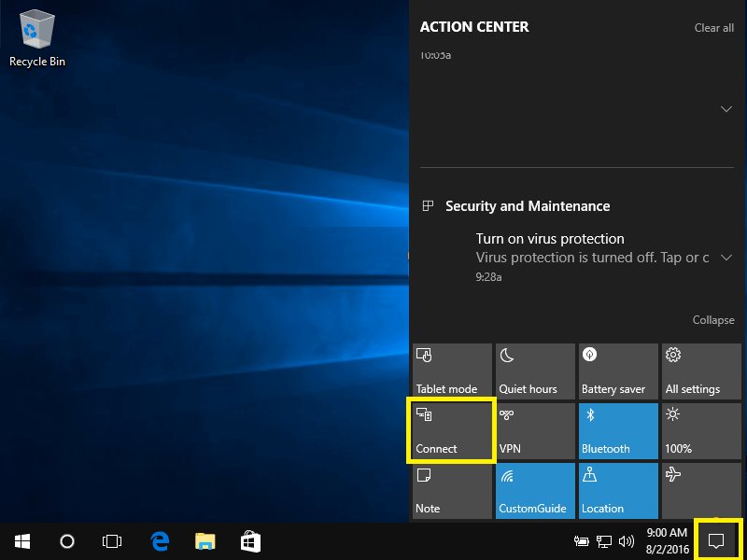Expand the notification with the chevron arrow
Image resolution: width=747 pixels, height=560 pixels.
pyautogui.click(x=726, y=109)
